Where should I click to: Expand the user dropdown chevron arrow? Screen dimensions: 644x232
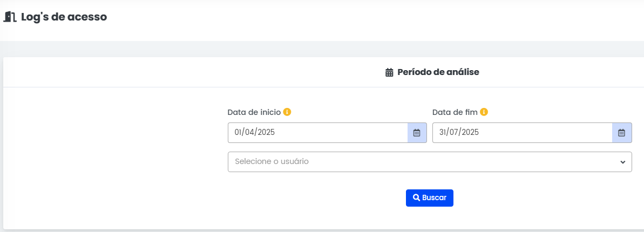pos(622,162)
